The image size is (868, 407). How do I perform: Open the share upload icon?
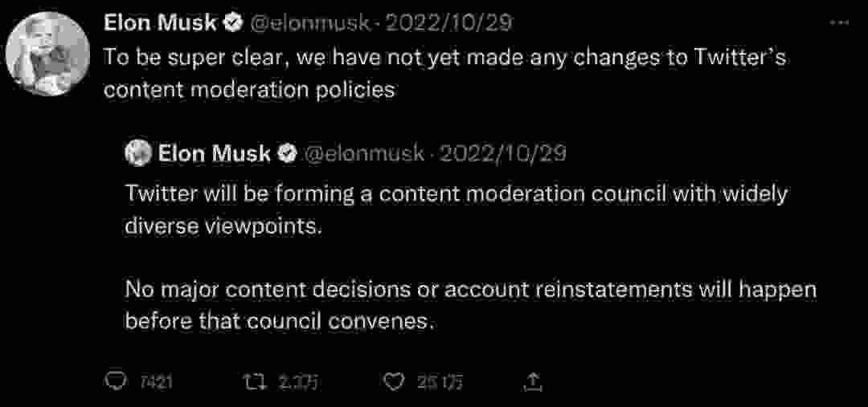[533, 381]
